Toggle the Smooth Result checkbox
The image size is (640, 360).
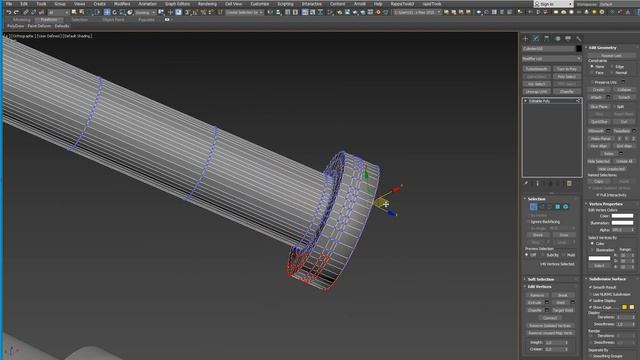pos(590,287)
